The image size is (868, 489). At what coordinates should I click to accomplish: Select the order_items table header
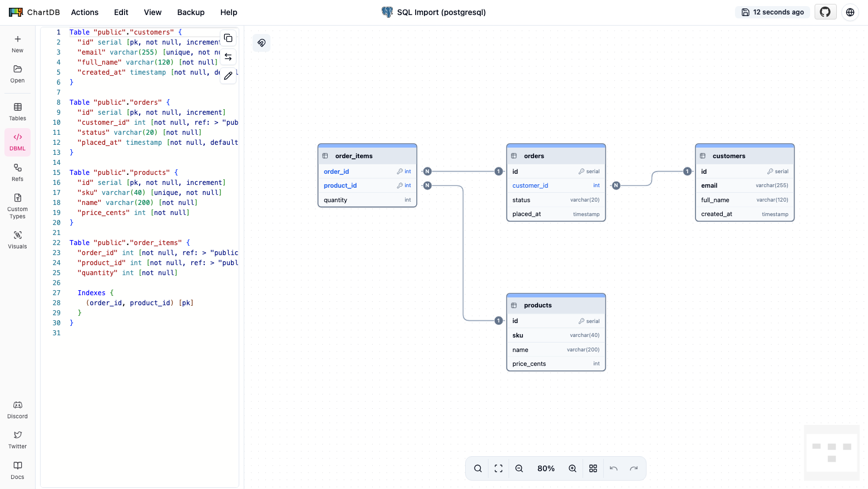367,156
